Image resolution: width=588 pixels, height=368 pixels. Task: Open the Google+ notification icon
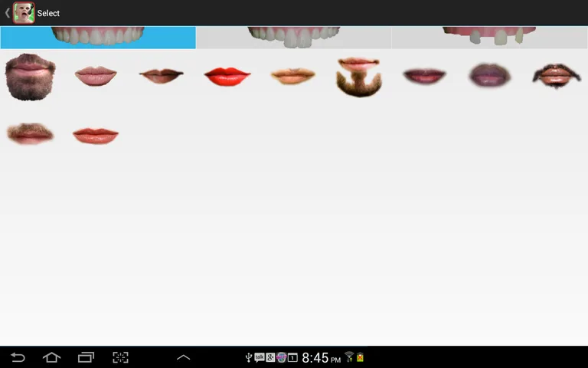pyautogui.click(x=270, y=357)
